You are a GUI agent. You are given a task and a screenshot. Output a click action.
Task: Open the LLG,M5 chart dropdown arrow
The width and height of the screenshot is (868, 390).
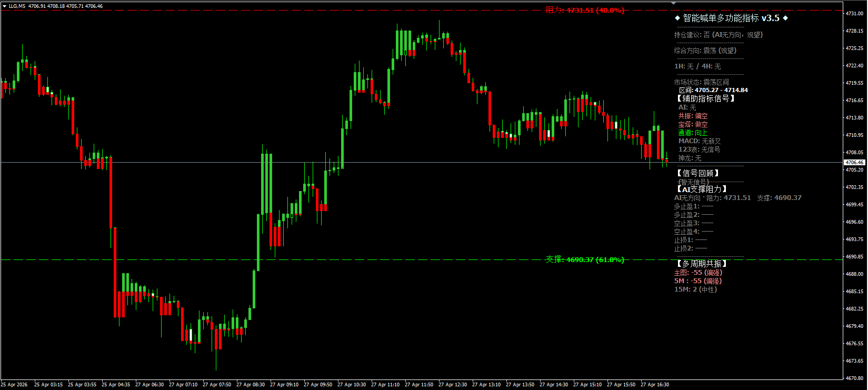[4, 6]
